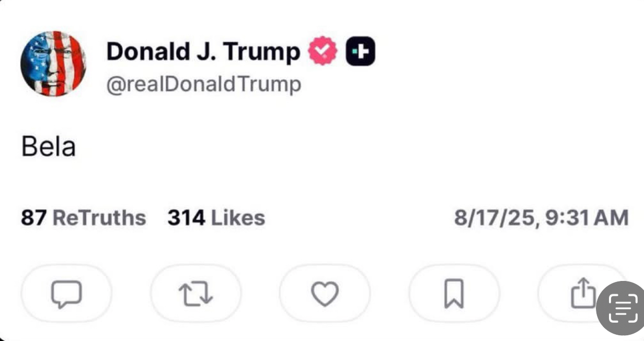
Task: Click the reply speech bubble icon
Action: [x=66, y=293]
